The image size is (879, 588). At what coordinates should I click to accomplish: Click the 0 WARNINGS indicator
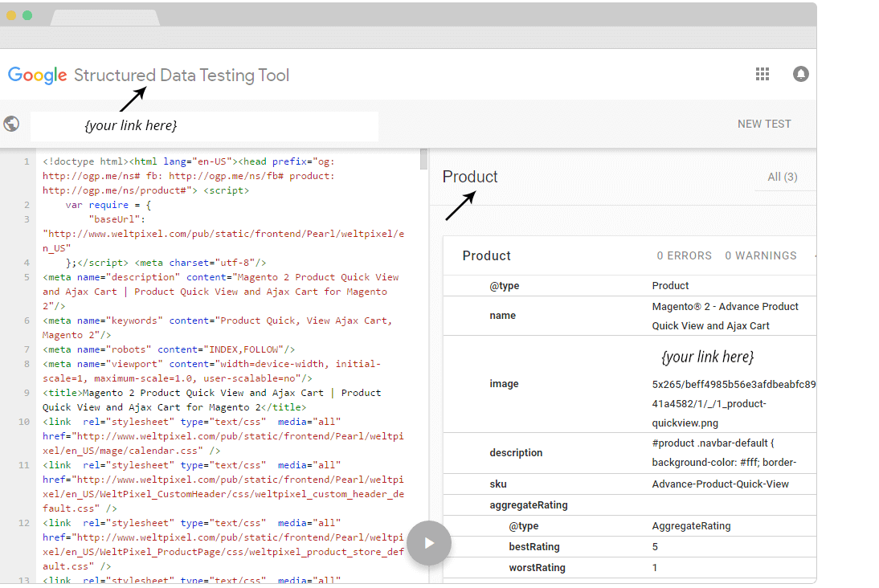760,255
